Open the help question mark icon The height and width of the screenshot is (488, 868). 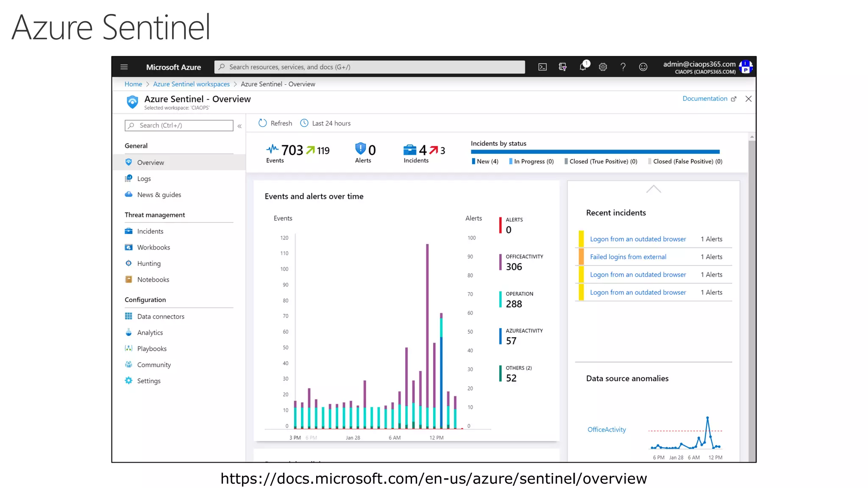[x=623, y=67]
